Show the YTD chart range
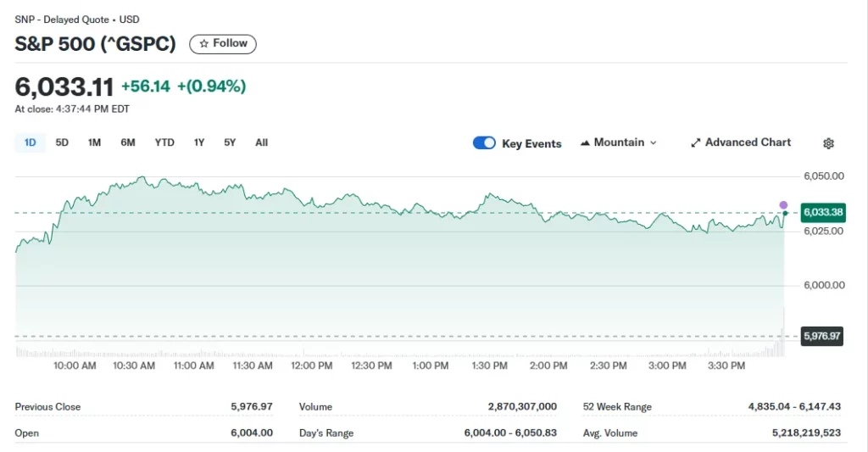This screenshot has width=868, height=452. pos(164,143)
